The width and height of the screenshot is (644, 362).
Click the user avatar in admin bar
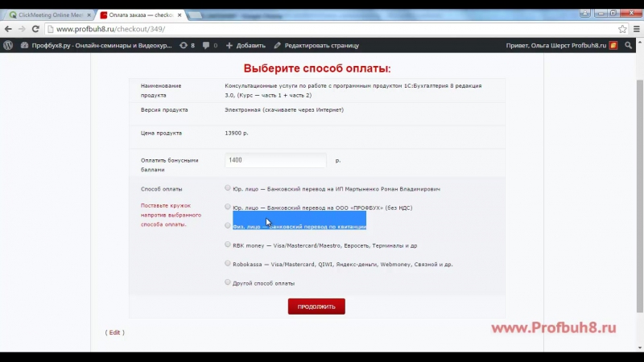pyautogui.click(x=613, y=46)
